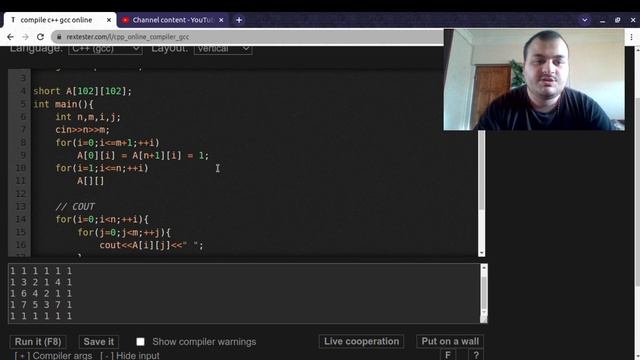Click the browser forward arrow
640x360 pixels.
click(x=25, y=37)
